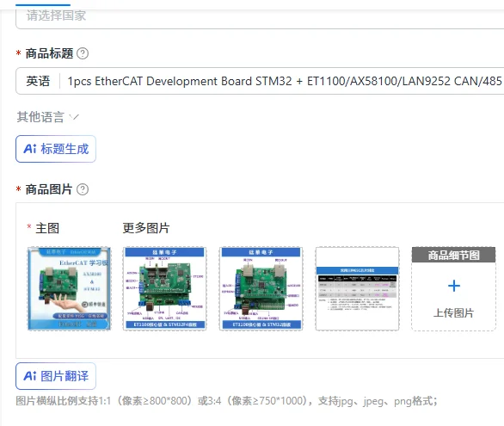Click the 更多图片 label
Screen dimensions: 504x426
[146, 228]
